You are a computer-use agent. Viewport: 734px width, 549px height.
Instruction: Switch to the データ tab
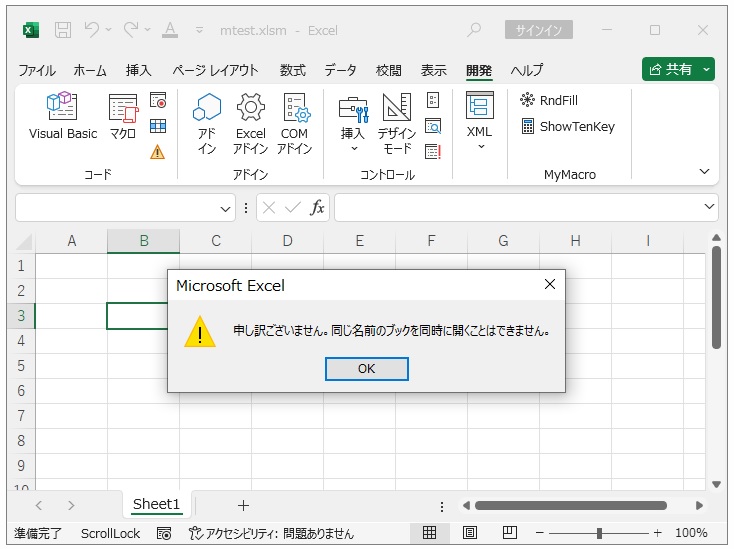(341, 70)
